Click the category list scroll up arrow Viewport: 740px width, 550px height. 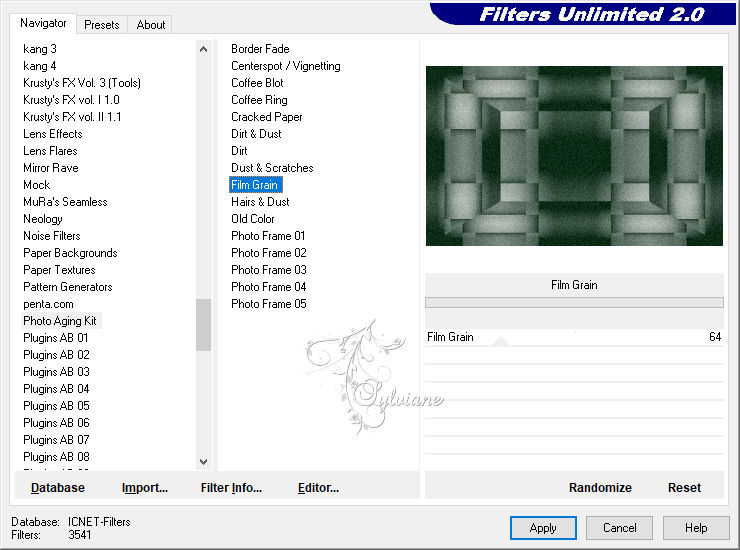click(x=203, y=49)
